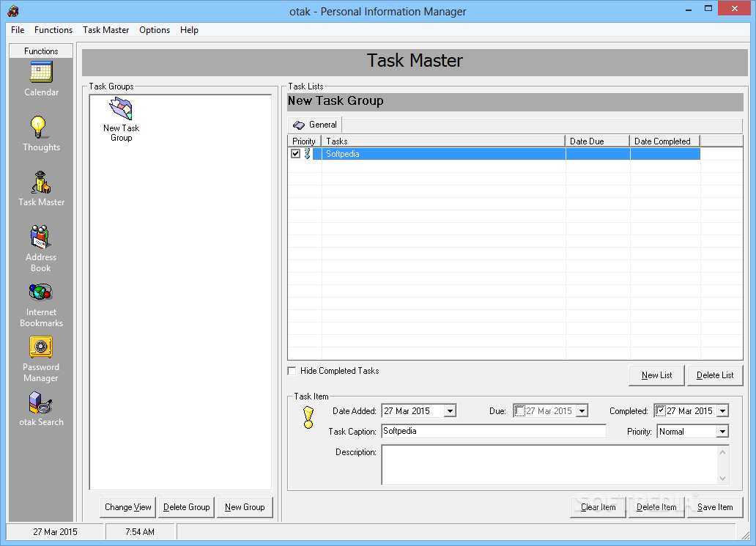
Task: Open the Priority Normal dropdown
Action: click(722, 432)
